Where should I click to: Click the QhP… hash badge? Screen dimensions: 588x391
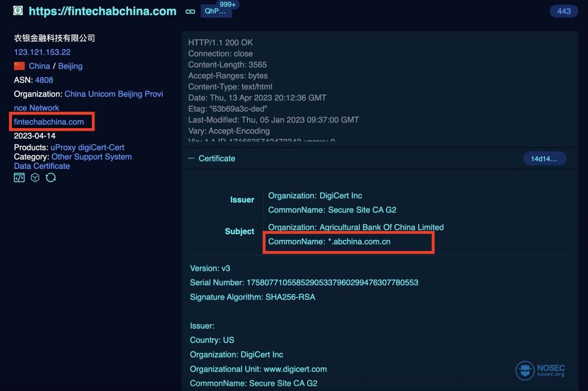coord(216,11)
